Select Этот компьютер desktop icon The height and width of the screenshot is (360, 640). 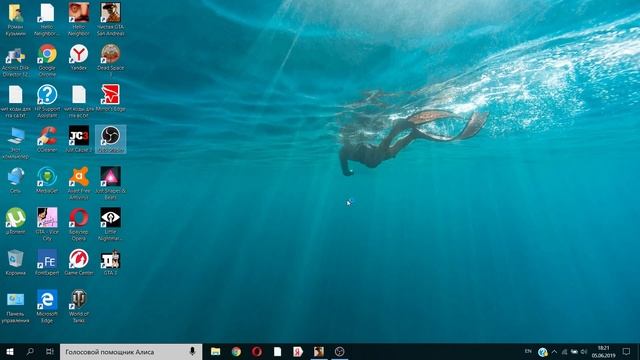click(x=16, y=143)
